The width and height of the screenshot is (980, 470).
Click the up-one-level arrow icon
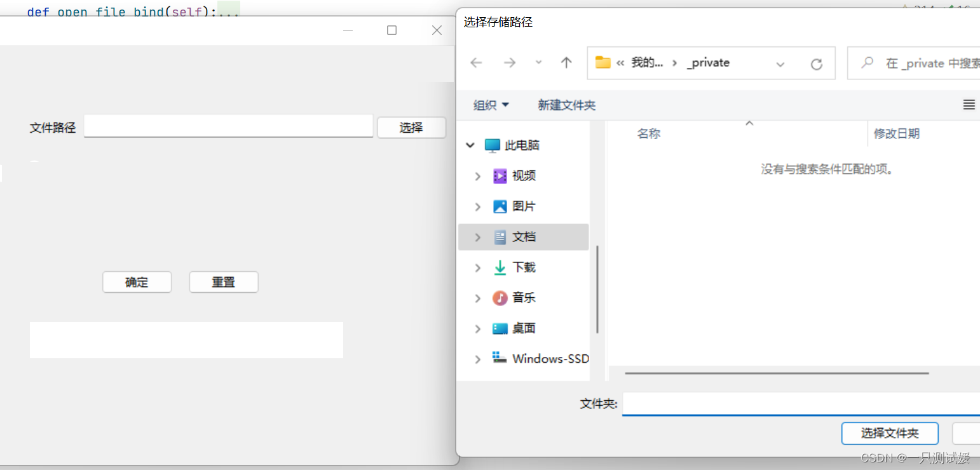(x=566, y=62)
